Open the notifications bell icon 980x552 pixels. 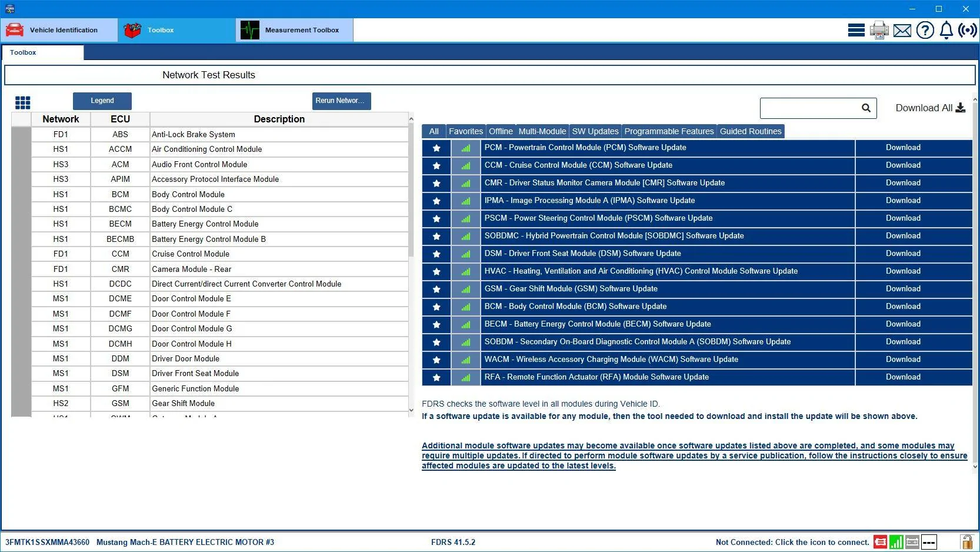[x=946, y=30]
